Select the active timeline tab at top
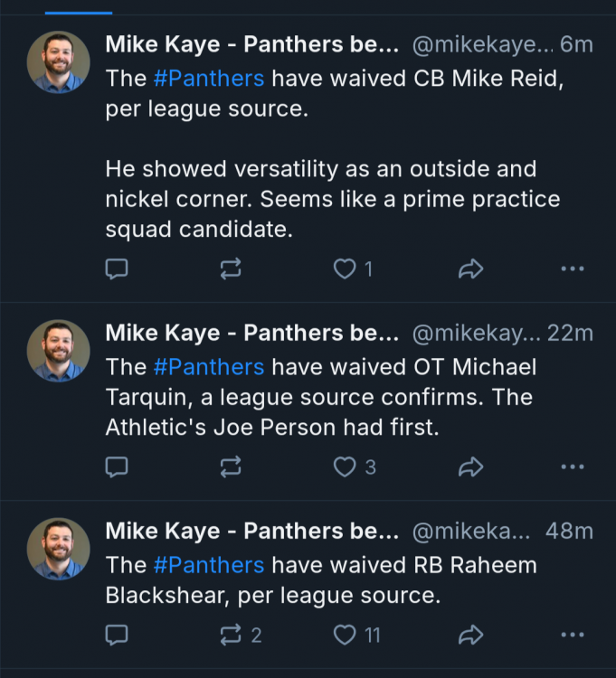616x678 pixels. (x=78, y=9)
